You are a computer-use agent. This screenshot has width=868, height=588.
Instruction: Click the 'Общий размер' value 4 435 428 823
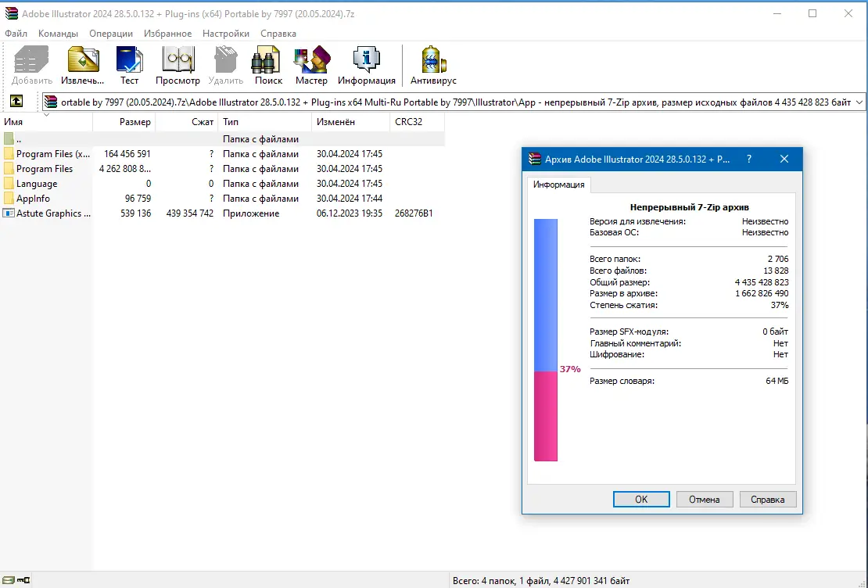pos(762,282)
